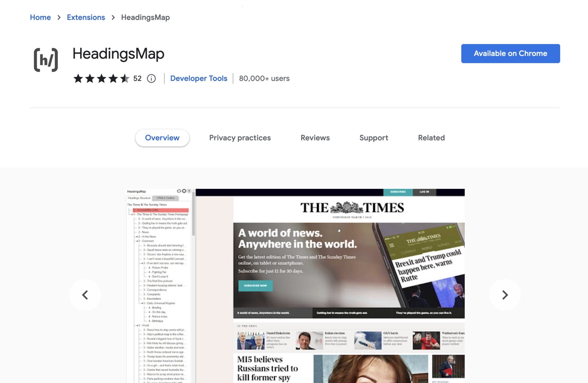Switch to the Privacy practices tab
Viewport: 588px width, 383px height.
point(240,138)
